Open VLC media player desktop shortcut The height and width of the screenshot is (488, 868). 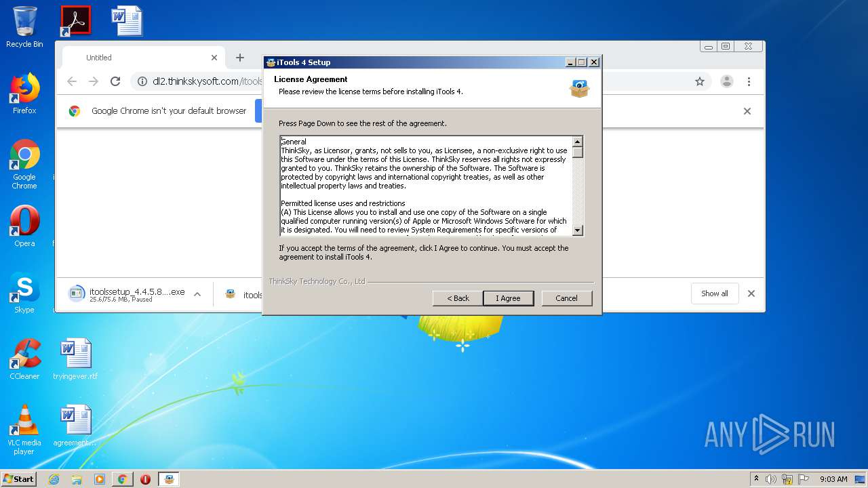[24, 430]
